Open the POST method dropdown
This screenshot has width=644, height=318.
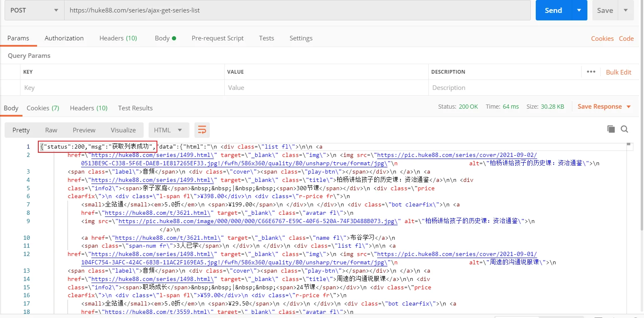35,10
